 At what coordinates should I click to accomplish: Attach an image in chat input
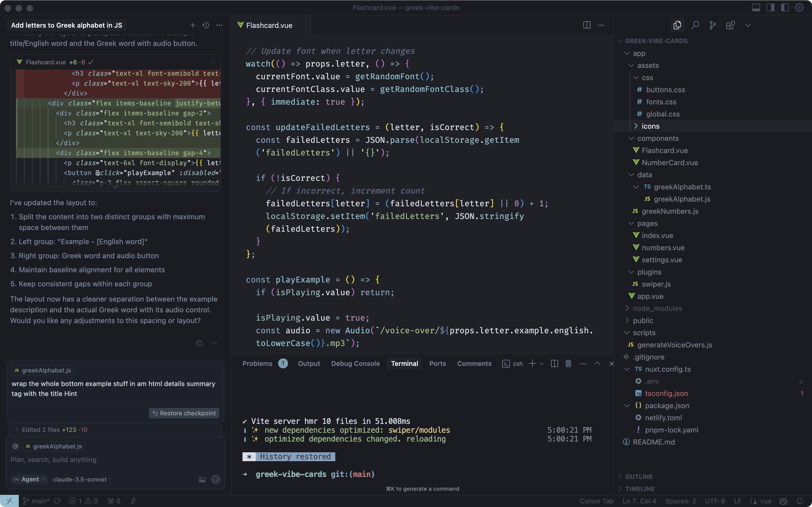coord(202,479)
